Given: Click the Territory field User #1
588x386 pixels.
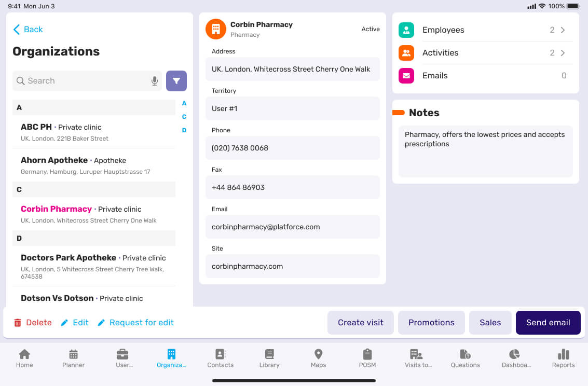Looking at the screenshot, I should coord(293,108).
